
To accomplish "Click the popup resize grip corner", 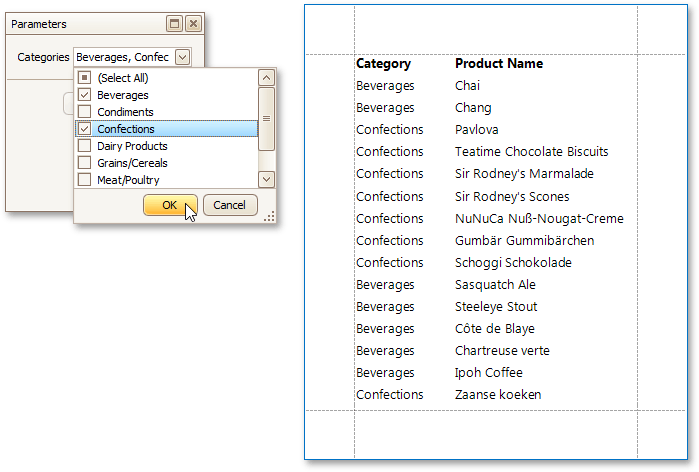I will tap(268, 217).
